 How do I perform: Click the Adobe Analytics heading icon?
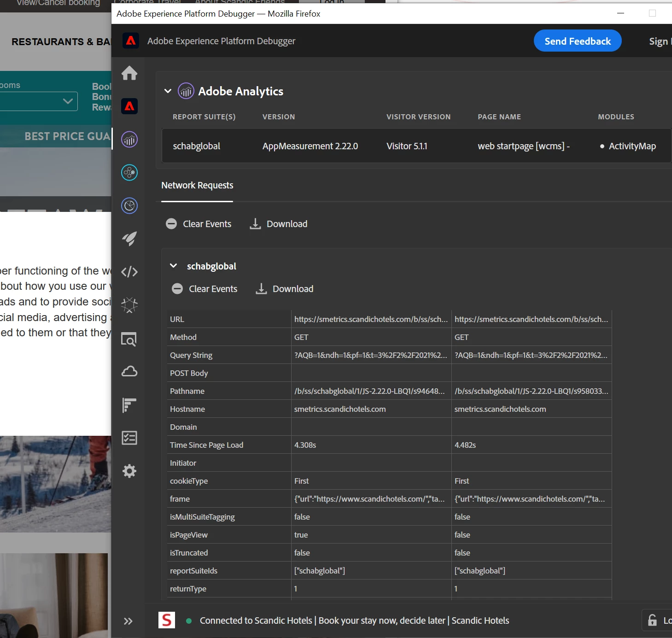tap(186, 91)
